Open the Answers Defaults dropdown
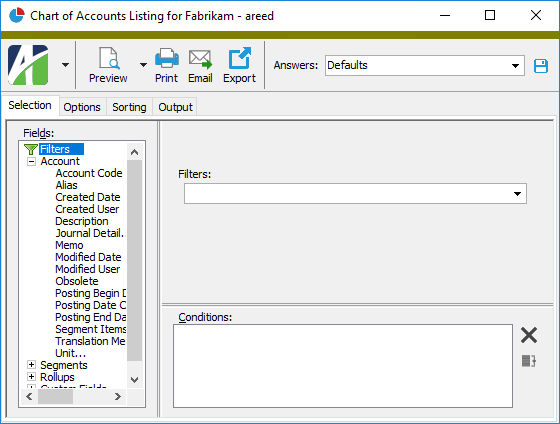Screen dimensions: 560x424 (515, 65)
